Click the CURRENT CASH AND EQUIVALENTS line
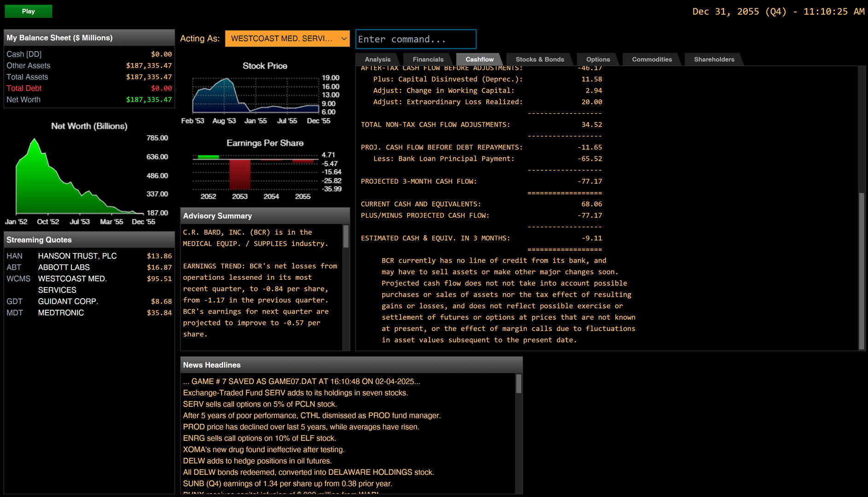Viewport: 868px width, 497px height. 481,204
